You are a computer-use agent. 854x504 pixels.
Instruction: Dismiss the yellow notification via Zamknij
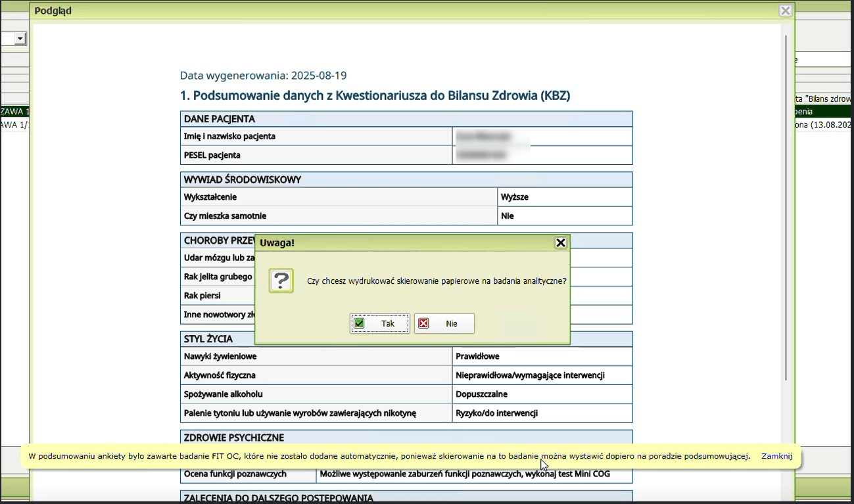coord(776,456)
